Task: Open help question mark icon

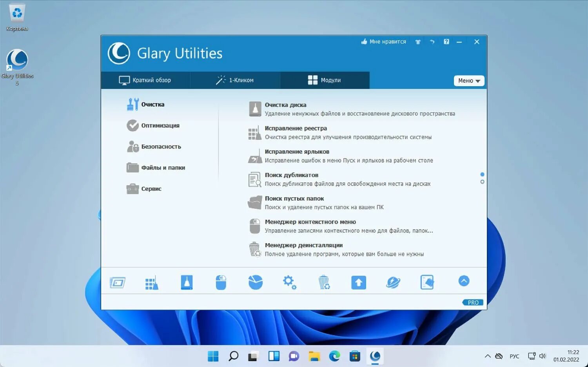Action: (446, 42)
